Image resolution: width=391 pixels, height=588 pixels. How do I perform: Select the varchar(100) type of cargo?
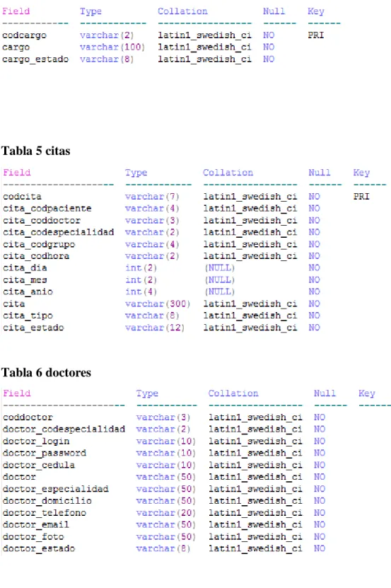[x=112, y=47]
